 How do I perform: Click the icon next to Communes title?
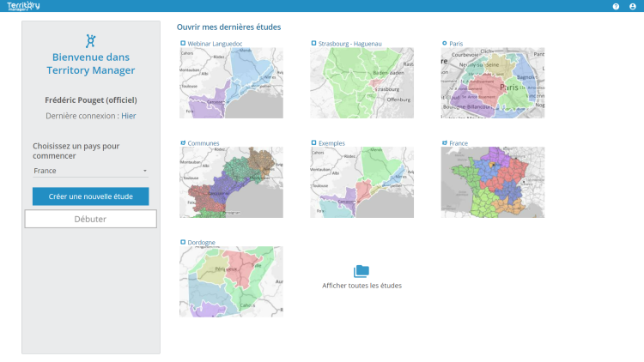coord(182,142)
